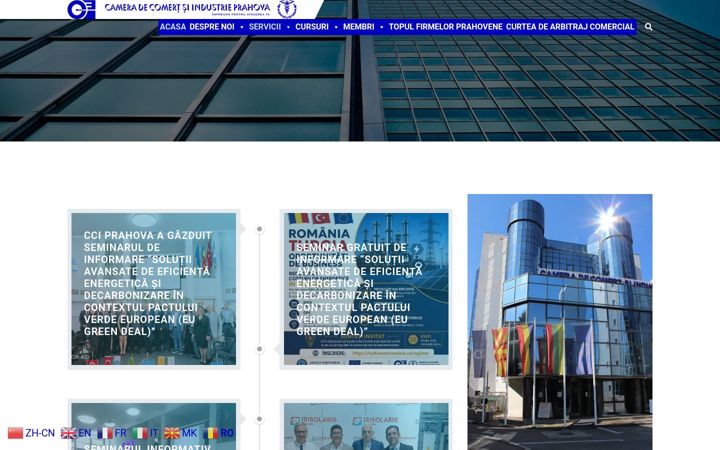Switch language to MK
The image size is (720, 450).
[x=189, y=433]
